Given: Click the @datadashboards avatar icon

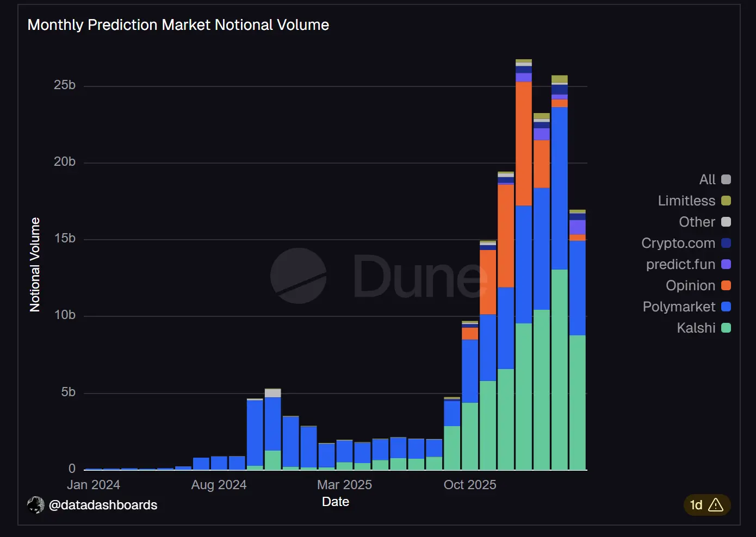Looking at the screenshot, I should [x=36, y=505].
